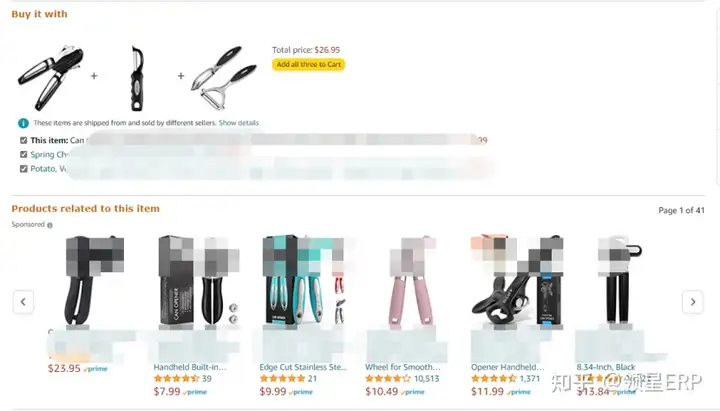
Task: Show next related products with right arrow
Action: 693,302
